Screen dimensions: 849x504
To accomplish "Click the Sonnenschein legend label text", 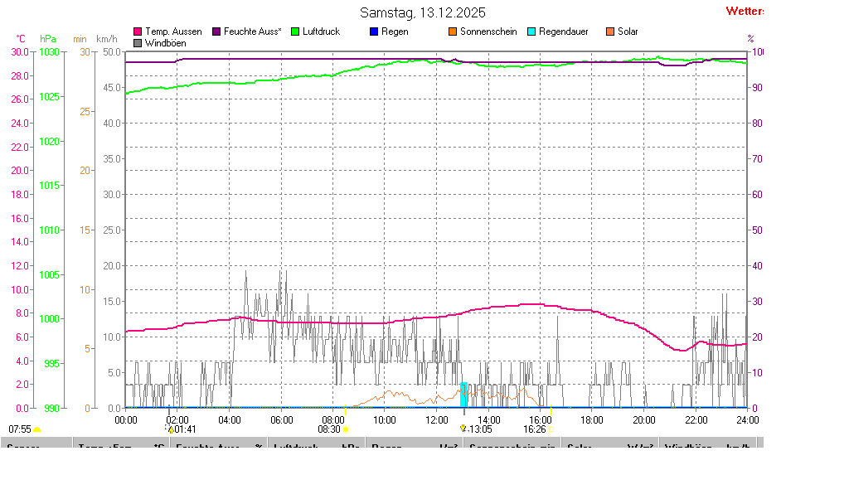I will coord(488,31).
